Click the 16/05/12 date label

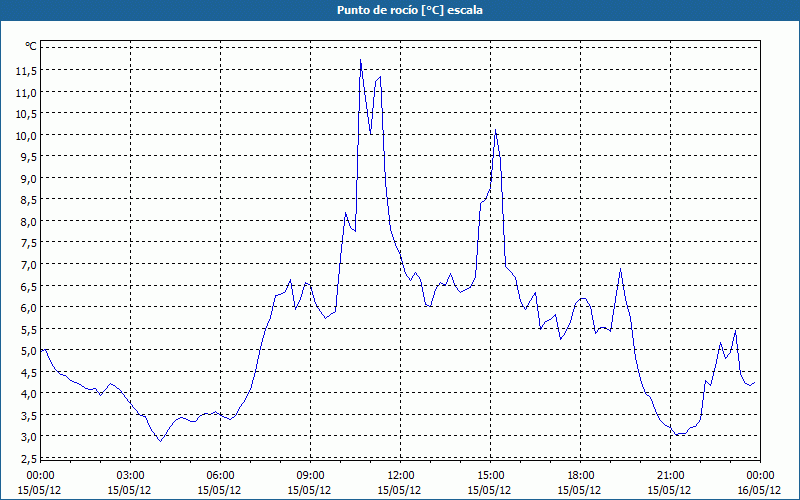pos(759,490)
